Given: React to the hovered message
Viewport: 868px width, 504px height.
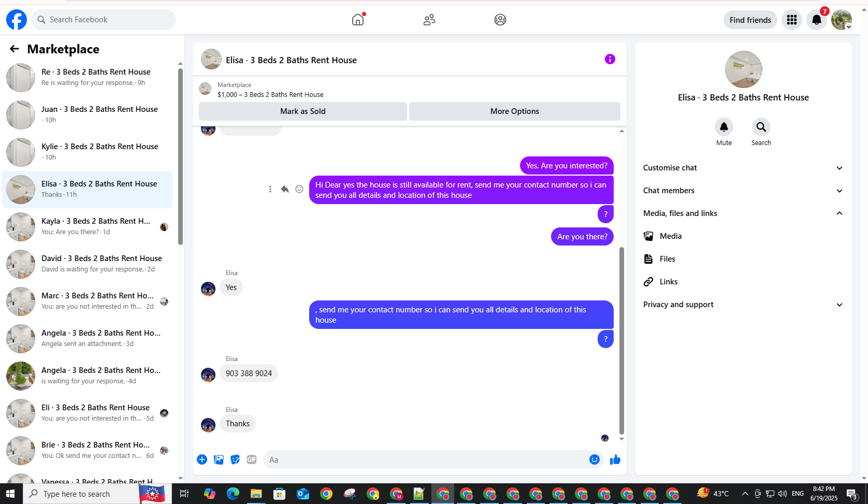Looking at the screenshot, I should [299, 189].
